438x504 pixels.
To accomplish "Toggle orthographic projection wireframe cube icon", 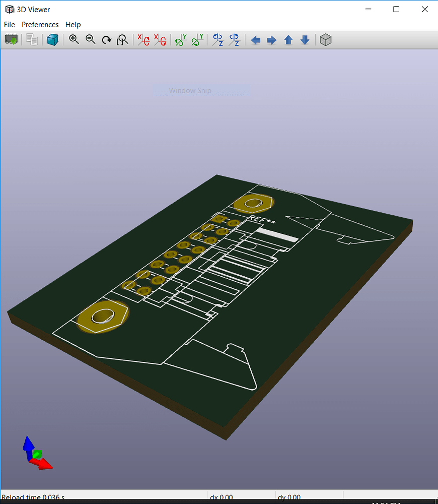I will click(326, 40).
